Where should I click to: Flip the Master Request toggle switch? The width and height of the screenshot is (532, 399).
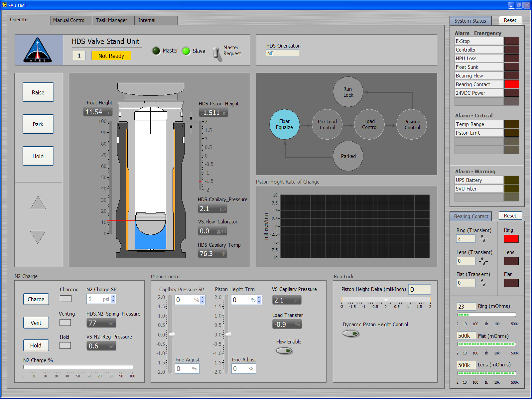click(x=216, y=53)
